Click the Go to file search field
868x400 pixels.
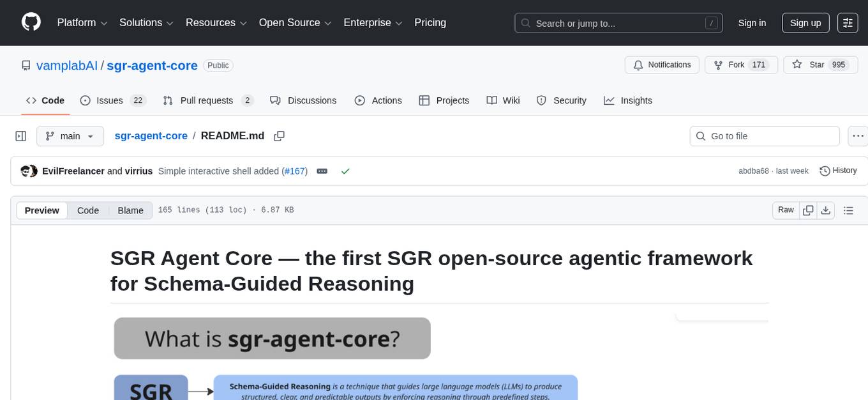764,135
